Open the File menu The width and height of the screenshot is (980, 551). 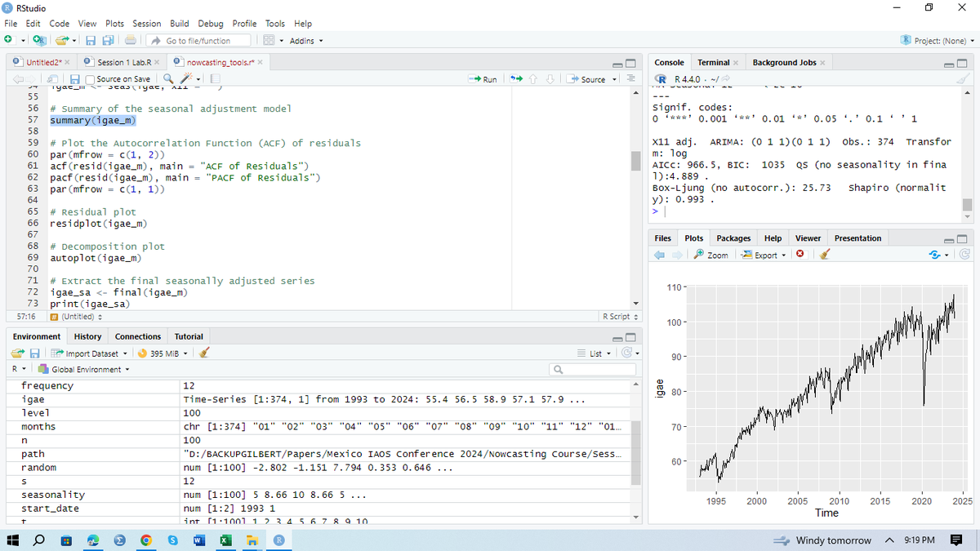point(11,24)
